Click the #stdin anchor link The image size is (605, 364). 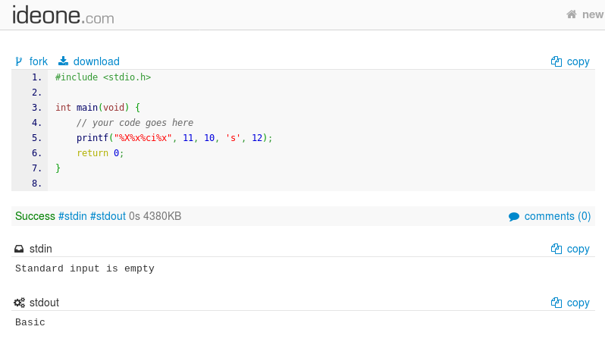click(x=73, y=216)
